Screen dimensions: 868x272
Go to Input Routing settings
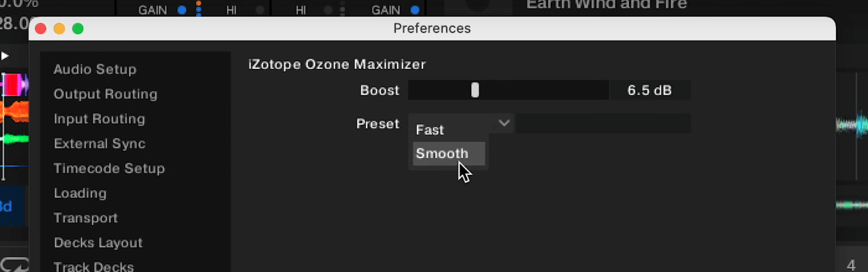pos(99,119)
